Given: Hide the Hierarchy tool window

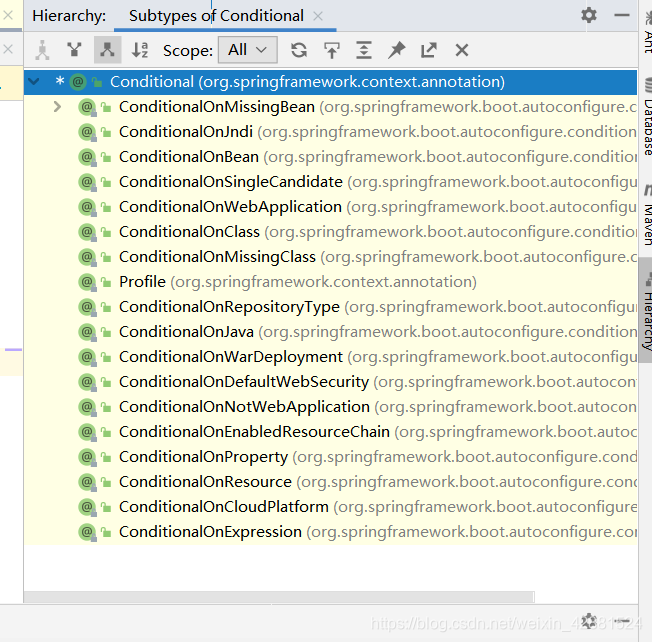Looking at the screenshot, I should click(622, 15).
